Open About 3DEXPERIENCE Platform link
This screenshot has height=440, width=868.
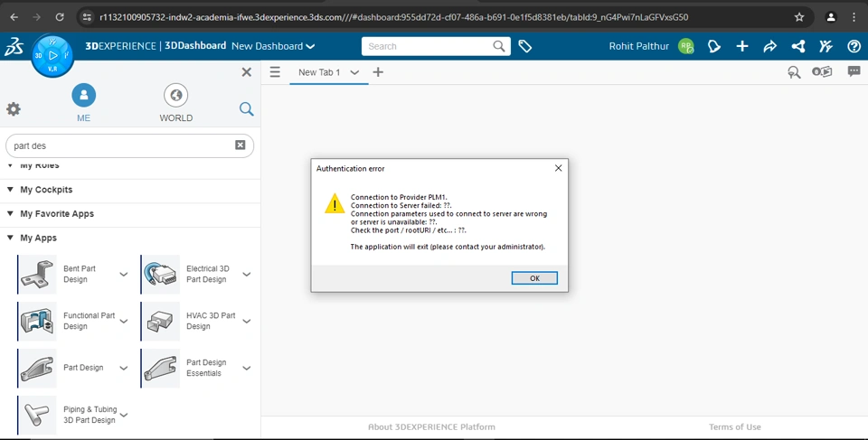coord(431,426)
